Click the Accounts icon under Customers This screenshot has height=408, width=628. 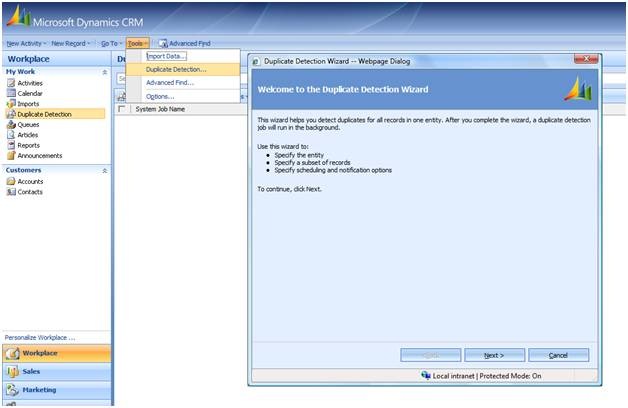click(11, 181)
